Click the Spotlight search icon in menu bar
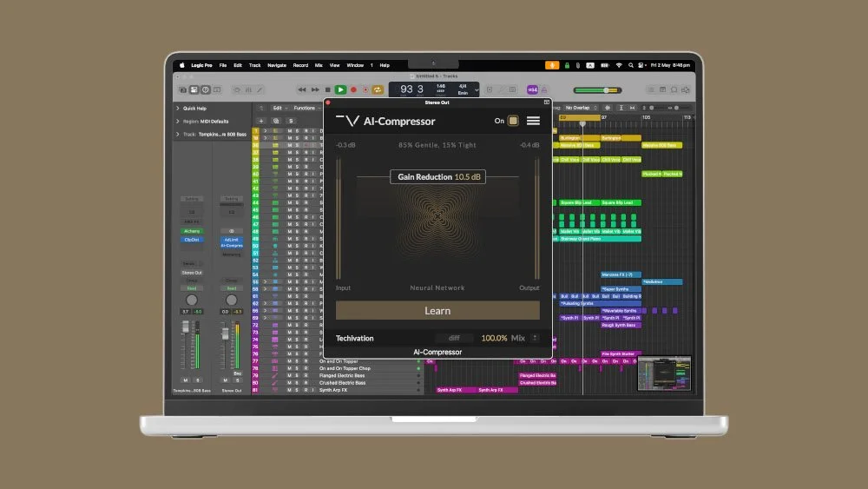The image size is (868, 489). point(630,65)
